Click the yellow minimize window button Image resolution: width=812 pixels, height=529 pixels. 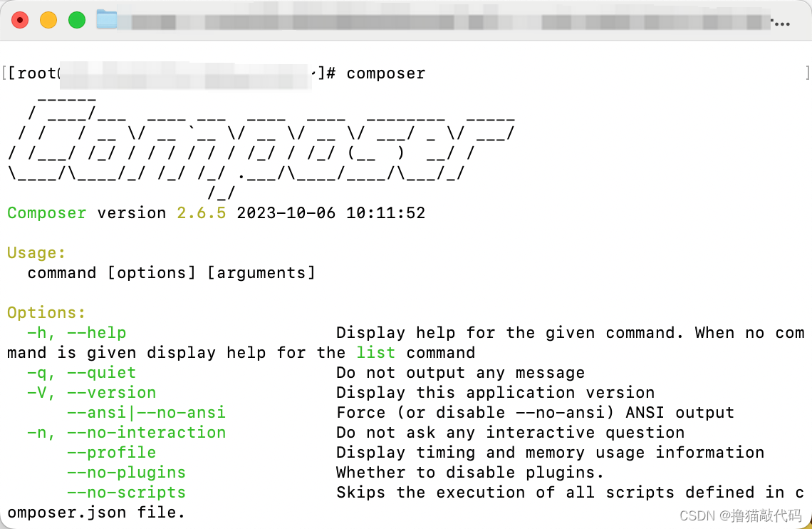tap(48, 20)
